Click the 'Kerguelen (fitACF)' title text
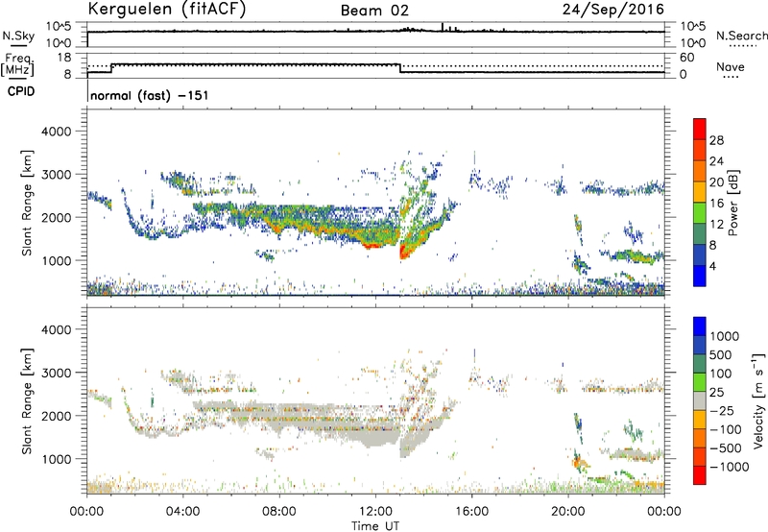Image resolution: width=768 pixels, height=532 pixels. click(x=166, y=9)
